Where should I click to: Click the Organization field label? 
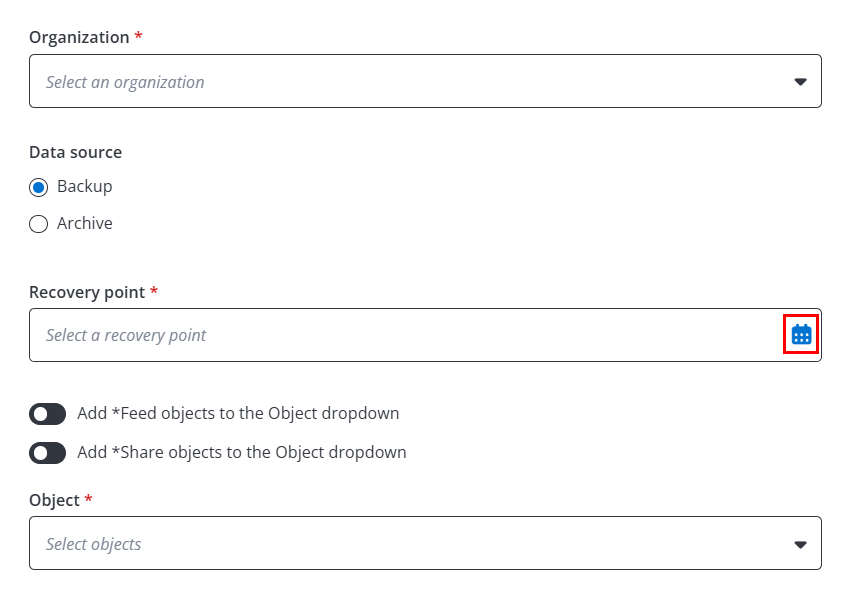pos(79,37)
